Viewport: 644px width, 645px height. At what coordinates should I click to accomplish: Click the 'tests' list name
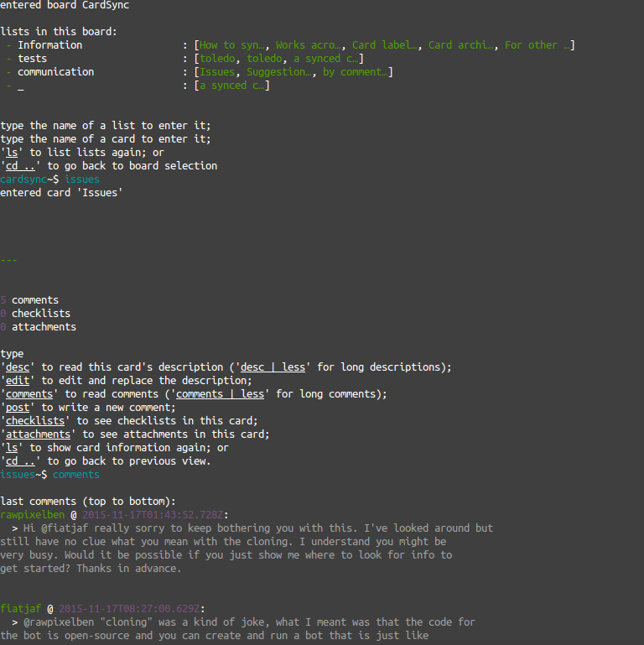coord(32,59)
